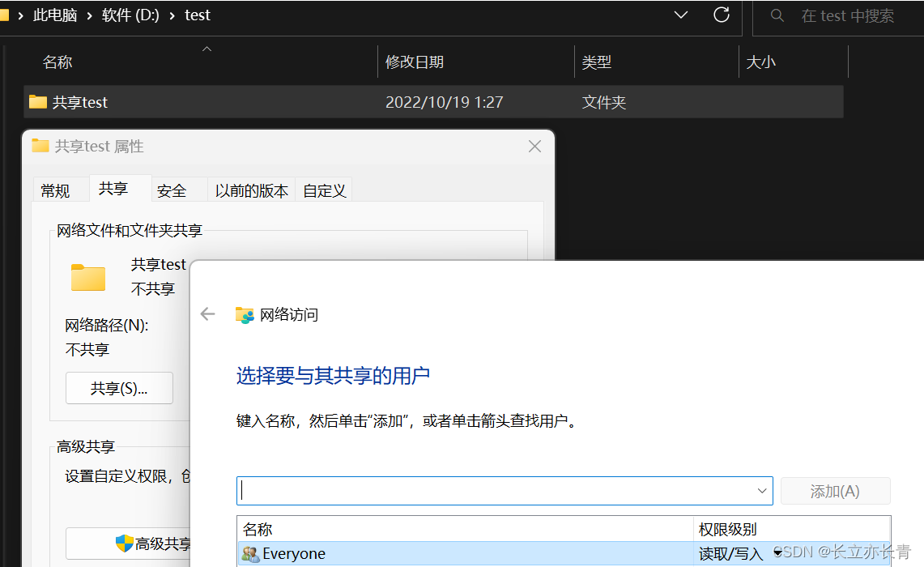Click the "文件夹" type cell
This screenshot has height=567, width=924.
pyautogui.click(x=604, y=102)
